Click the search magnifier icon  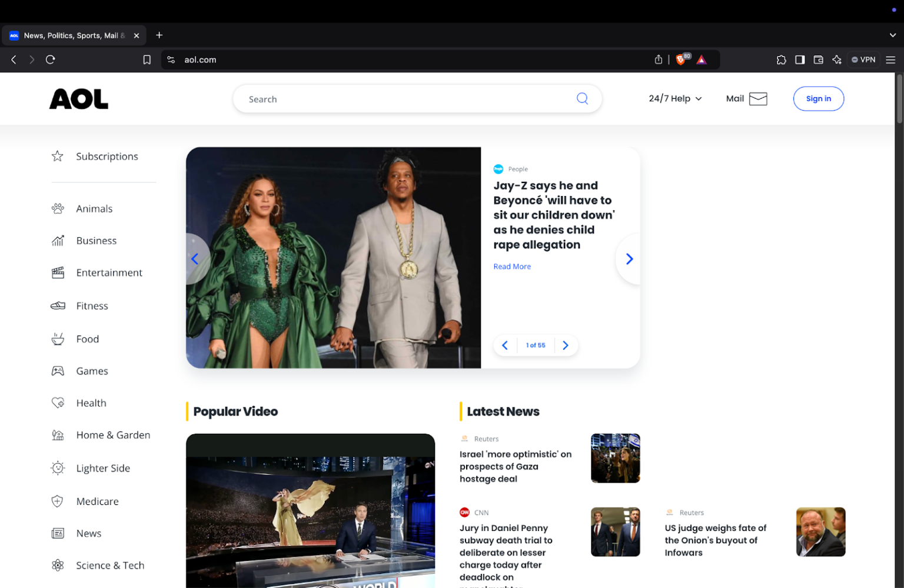tap(581, 99)
